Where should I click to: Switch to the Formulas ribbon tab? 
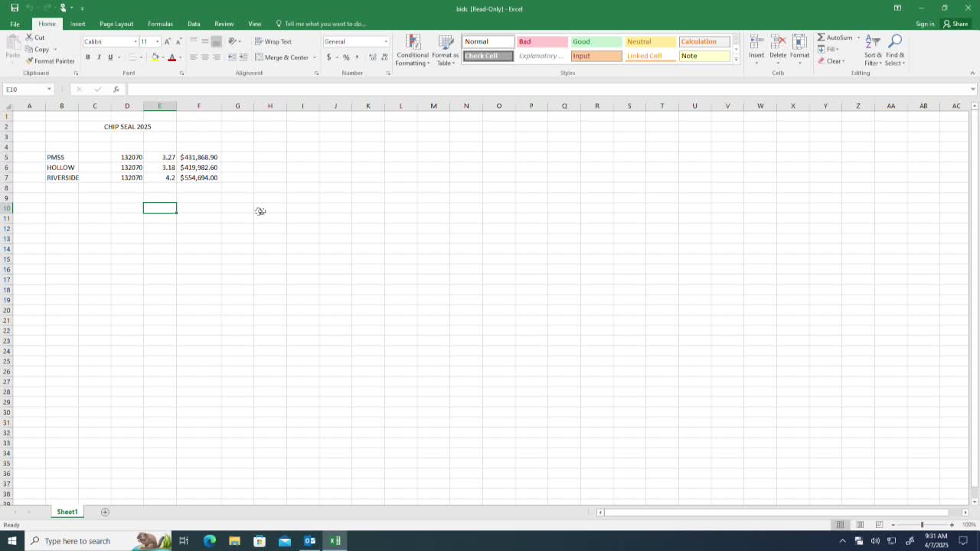tap(160, 24)
